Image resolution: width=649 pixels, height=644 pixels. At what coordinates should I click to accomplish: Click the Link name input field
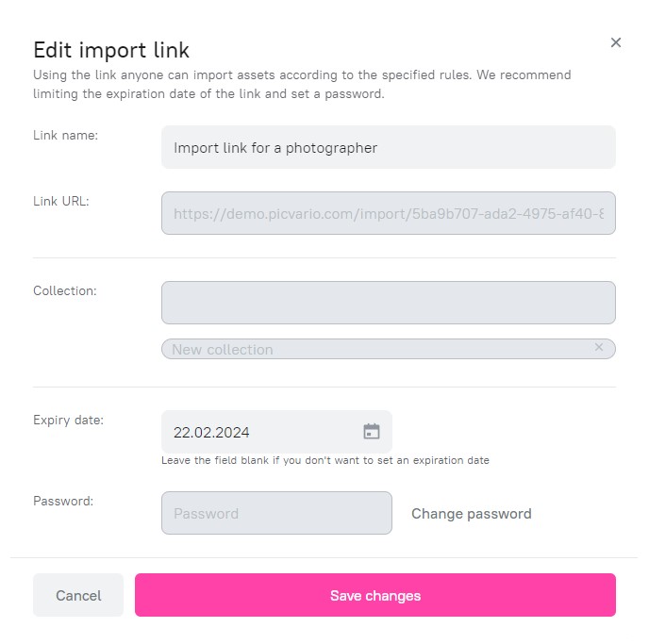click(x=389, y=147)
